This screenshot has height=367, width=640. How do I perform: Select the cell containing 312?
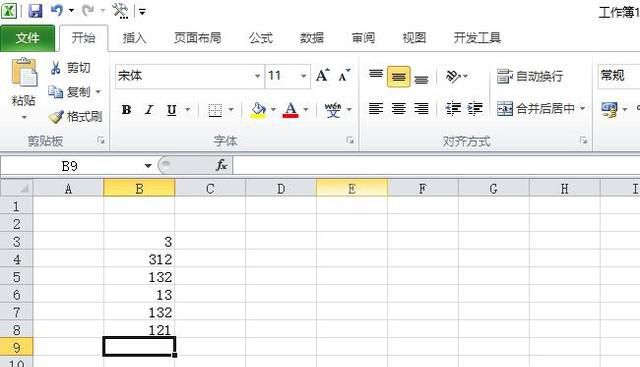pyautogui.click(x=139, y=259)
